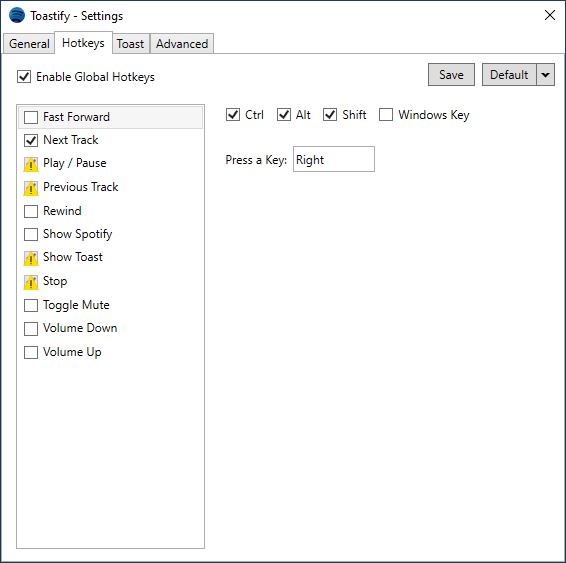Click the Toastify logo in the title bar
The width and height of the screenshot is (566, 563).
tap(17, 16)
